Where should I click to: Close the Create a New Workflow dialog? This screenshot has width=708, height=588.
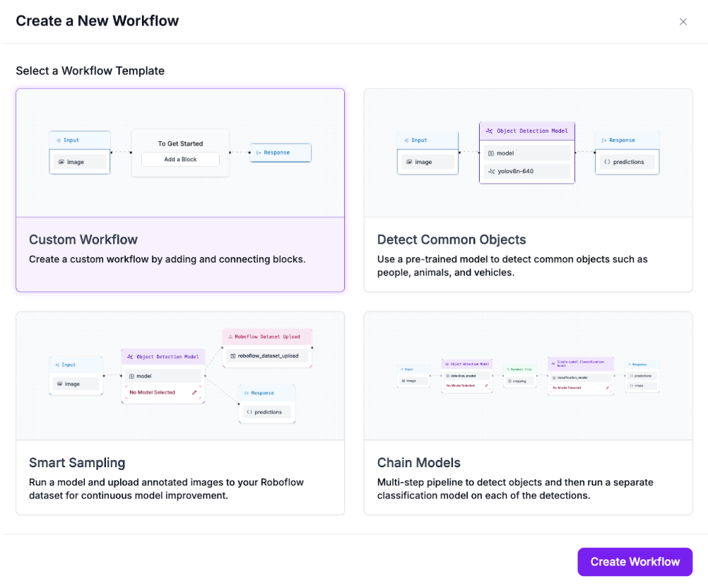[683, 22]
